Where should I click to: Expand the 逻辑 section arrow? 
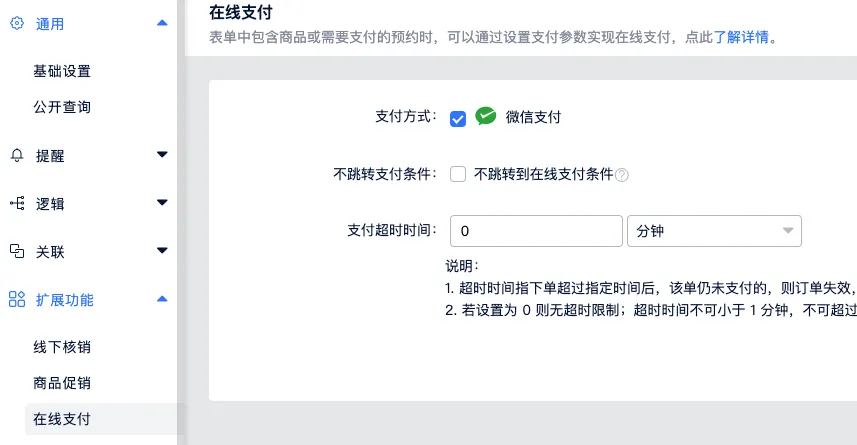tap(162, 203)
